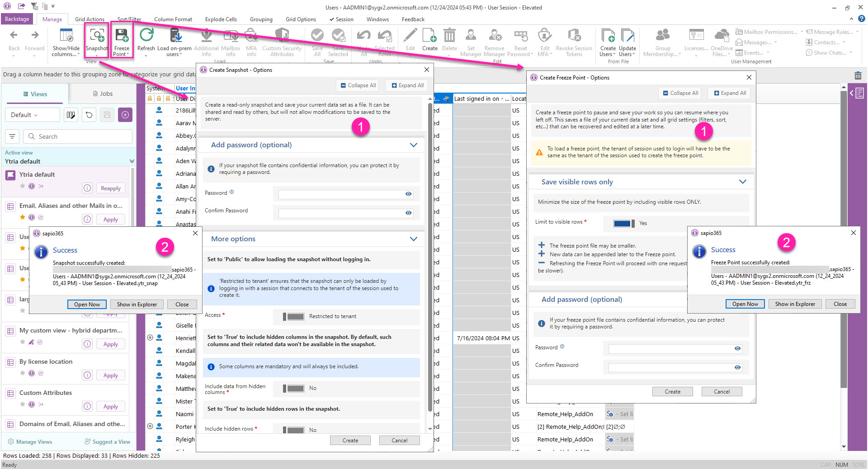Collapse the Save visible rows only section
This screenshot has width=868, height=469.
coord(742,182)
